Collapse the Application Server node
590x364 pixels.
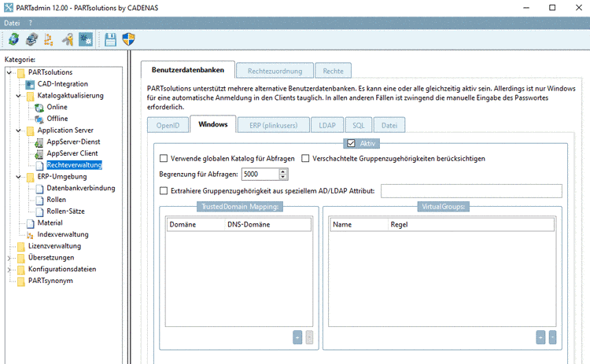tap(18, 130)
